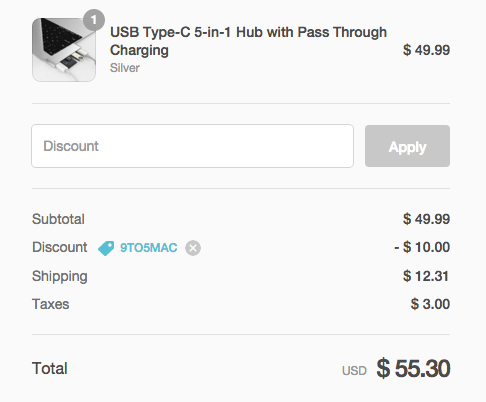Click the $3.00 taxes amount

430,304
